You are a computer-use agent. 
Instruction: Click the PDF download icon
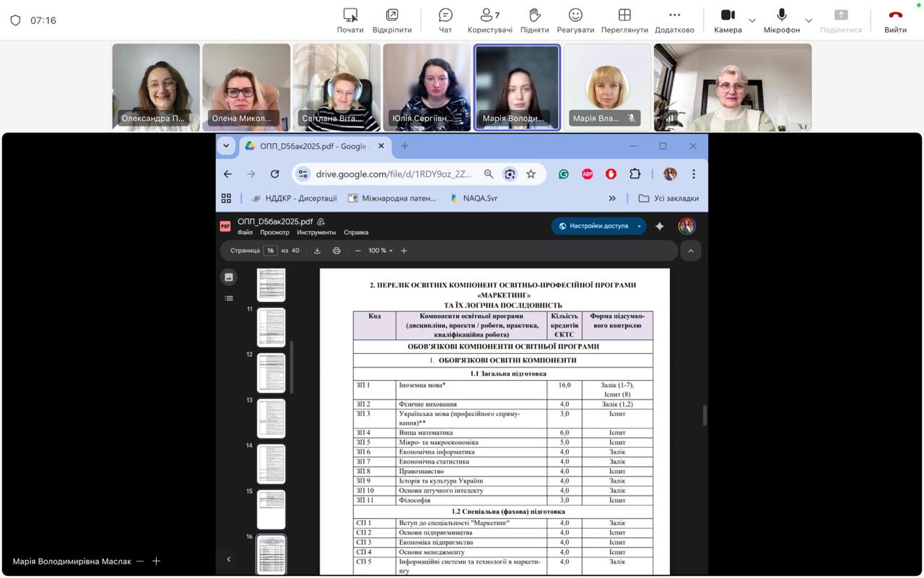[x=317, y=251]
